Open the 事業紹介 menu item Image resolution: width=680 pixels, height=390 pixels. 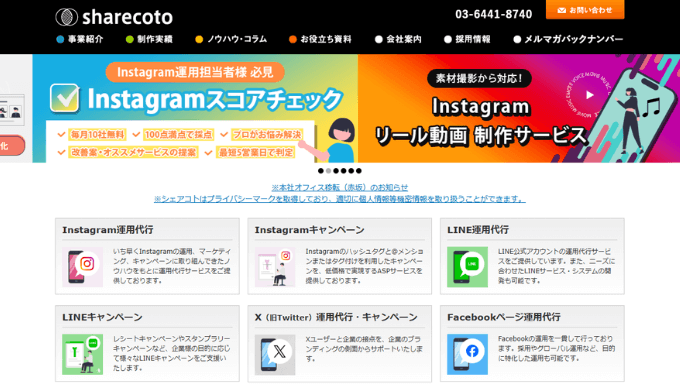click(80, 39)
